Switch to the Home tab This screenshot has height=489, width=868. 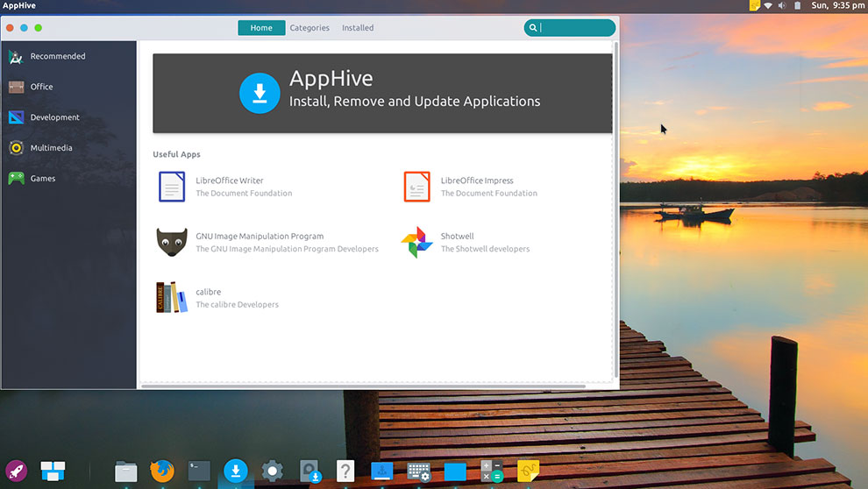click(261, 28)
